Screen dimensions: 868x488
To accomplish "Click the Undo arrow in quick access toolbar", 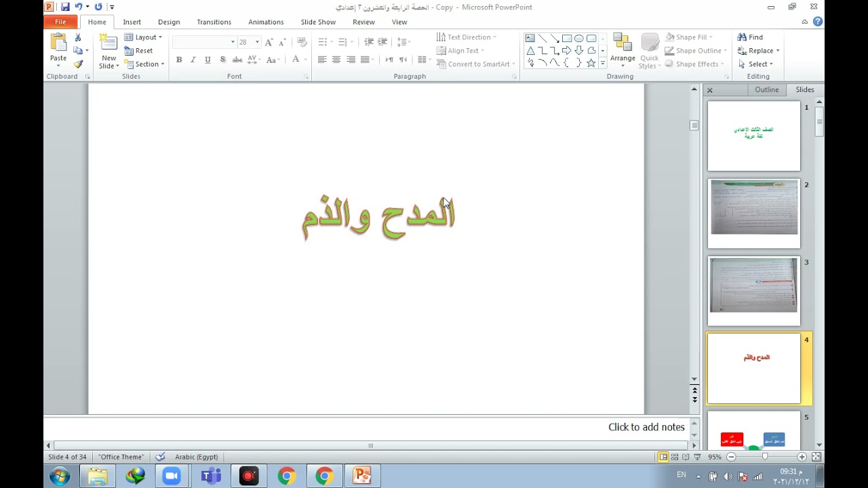I will (79, 7).
